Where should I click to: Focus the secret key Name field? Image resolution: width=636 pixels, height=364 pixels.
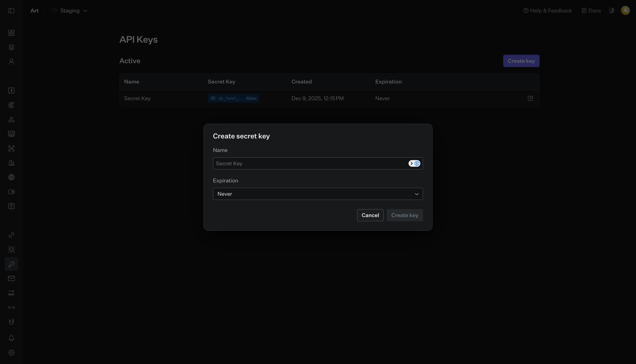tap(310, 163)
